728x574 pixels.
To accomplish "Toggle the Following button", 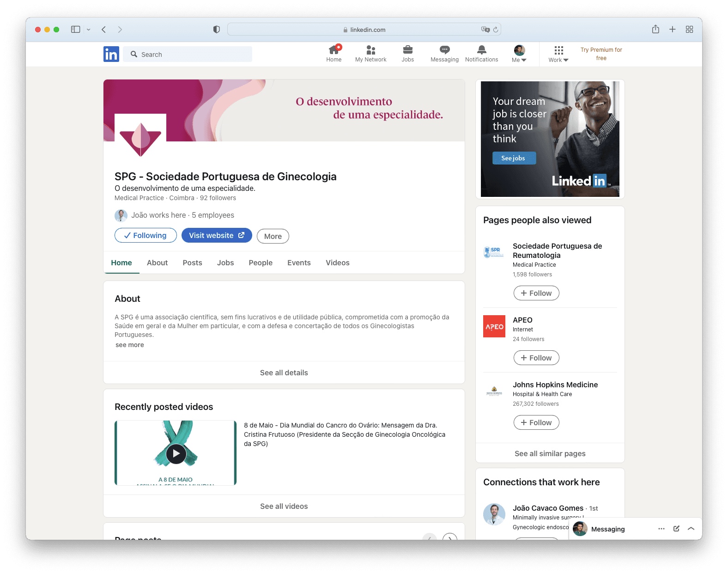I will [x=146, y=235].
